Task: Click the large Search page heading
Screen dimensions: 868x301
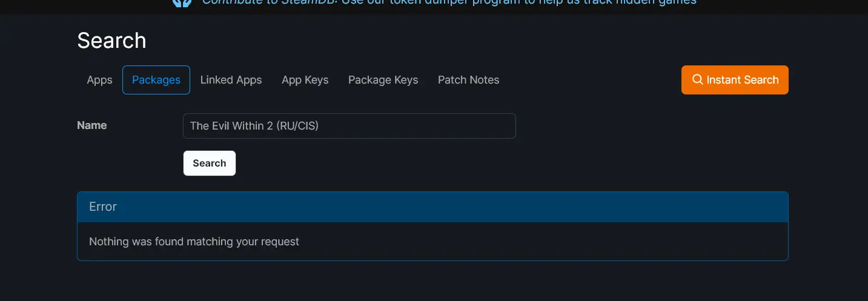Action: click(111, 41)
